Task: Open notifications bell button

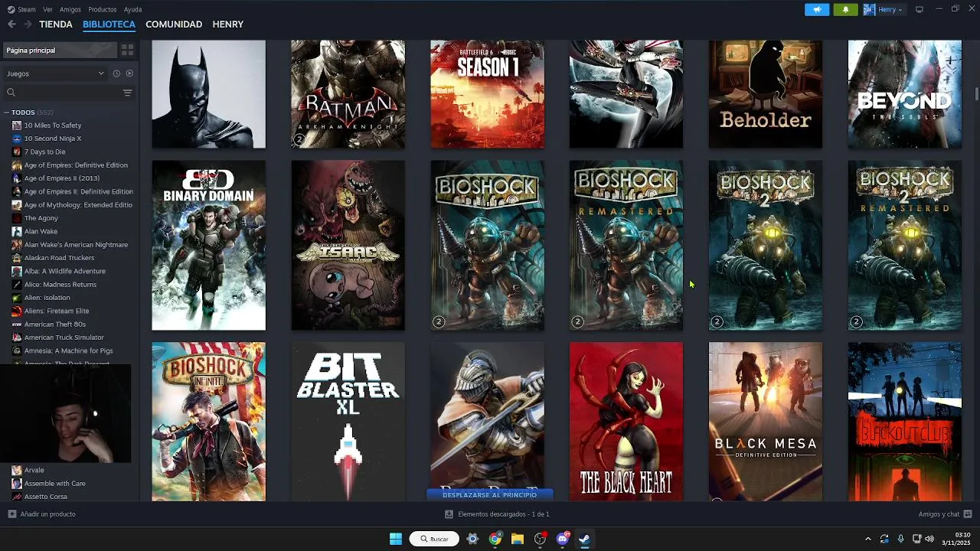Action: tap(845, 9)
